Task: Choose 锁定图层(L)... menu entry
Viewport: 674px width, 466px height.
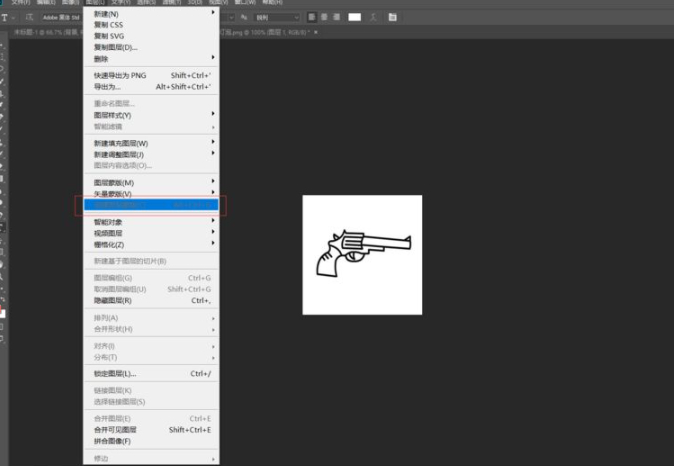Action: pyautogui.click(x=151, y=374)
